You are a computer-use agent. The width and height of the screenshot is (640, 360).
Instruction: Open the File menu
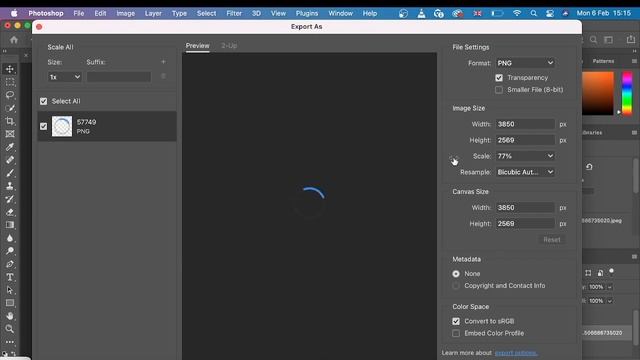pos(79,13)
